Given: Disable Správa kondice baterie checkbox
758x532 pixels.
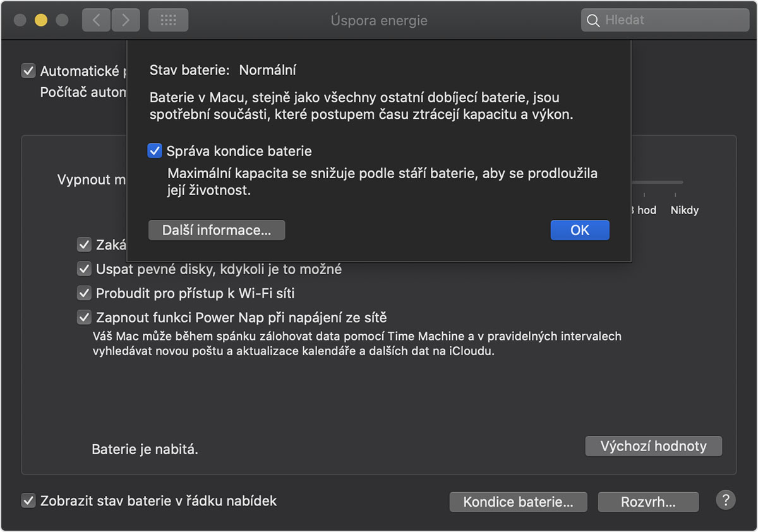Looking at the screenshot, I should pyautogui.click(x=154, y=151).
